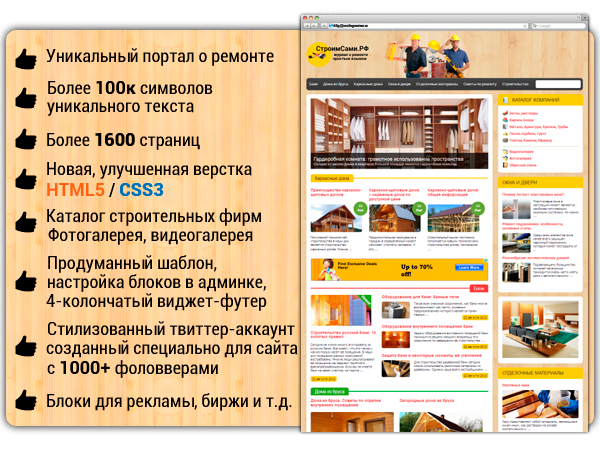Click Learn More button in ad banner
Image resolution: width=600 pixels, height=457 pixels.
469,268
